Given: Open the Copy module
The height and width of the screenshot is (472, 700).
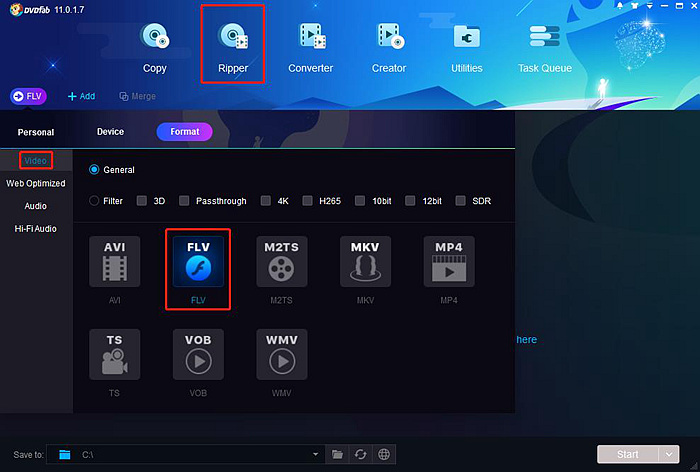Looking at the screenshot, I should click(x=154, y=48).
